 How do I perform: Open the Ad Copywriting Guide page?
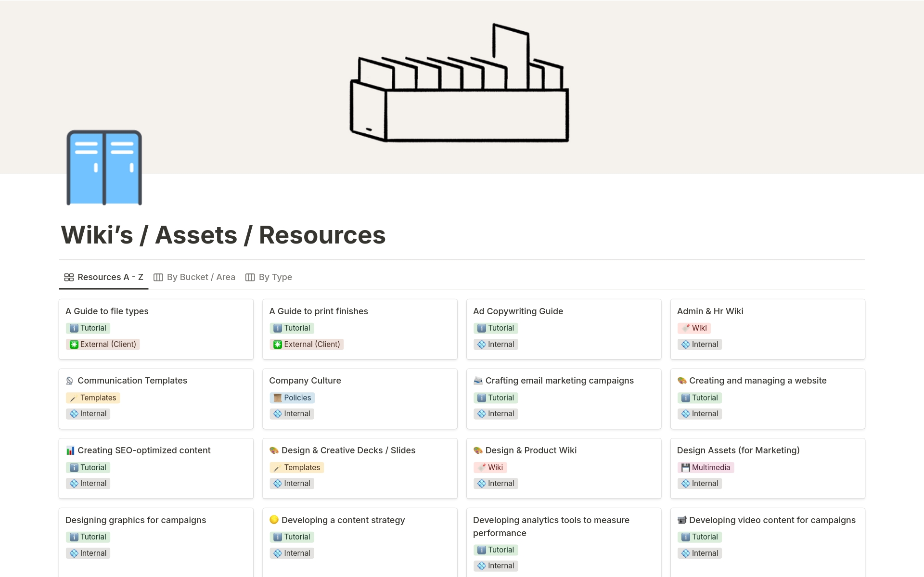pos(518,311)
